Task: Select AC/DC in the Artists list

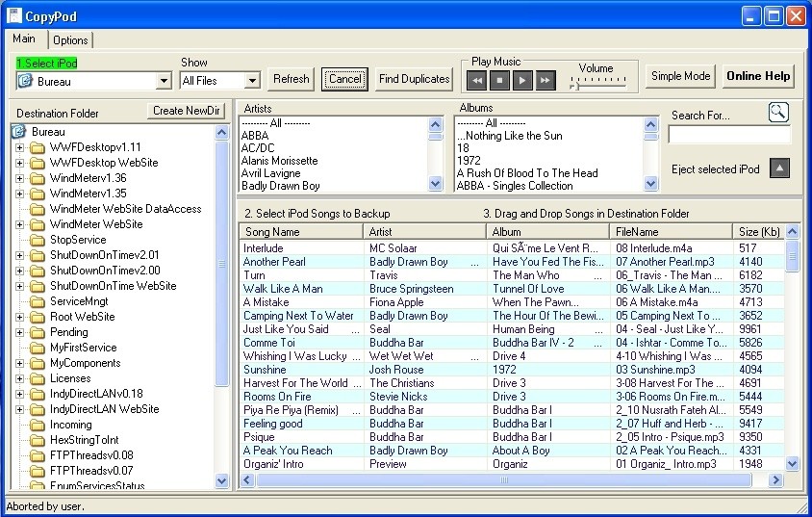Action: [258, 148]
